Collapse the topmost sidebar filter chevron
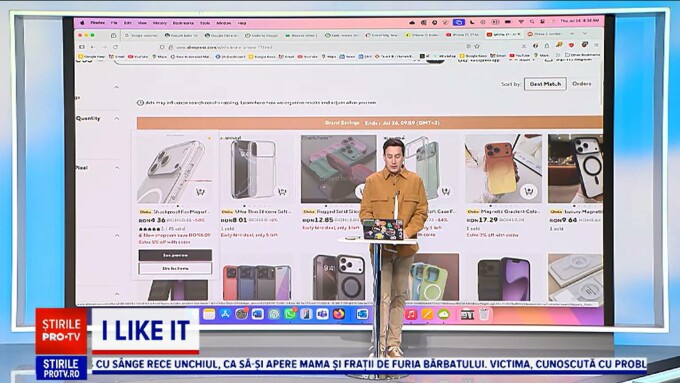 (116, 87)
